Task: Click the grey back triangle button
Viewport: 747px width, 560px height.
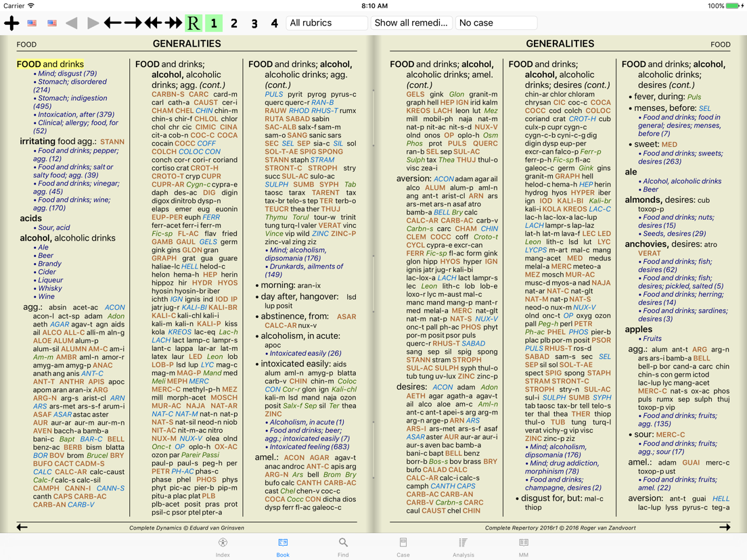Action: pyautogui.click(x=72, y=23)
